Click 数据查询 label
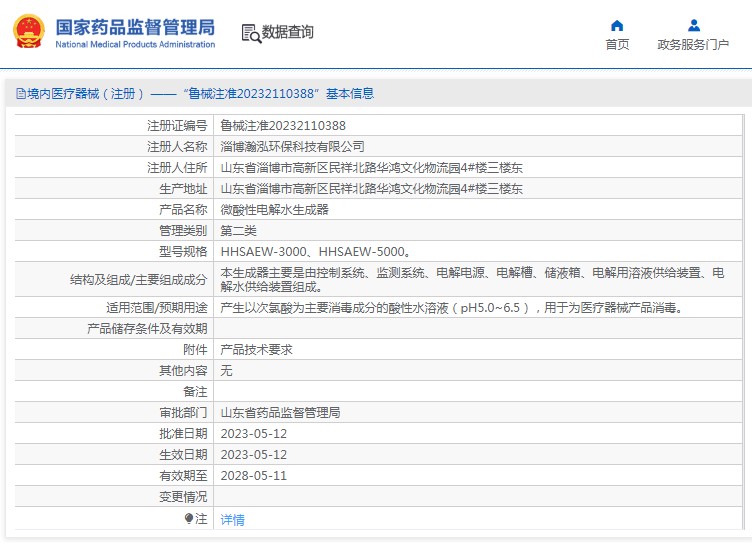This screenshot has width=752, height=543. click(288, 32)
